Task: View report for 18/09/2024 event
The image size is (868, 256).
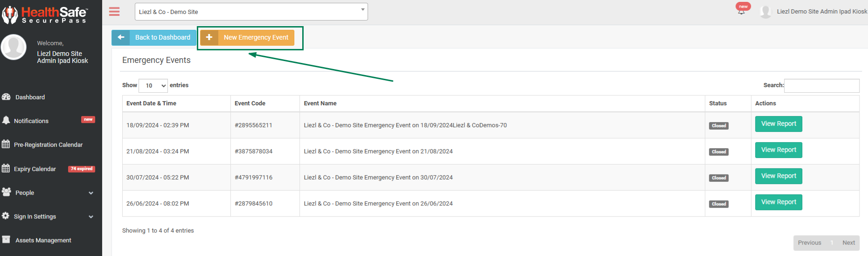Action: 778,124
